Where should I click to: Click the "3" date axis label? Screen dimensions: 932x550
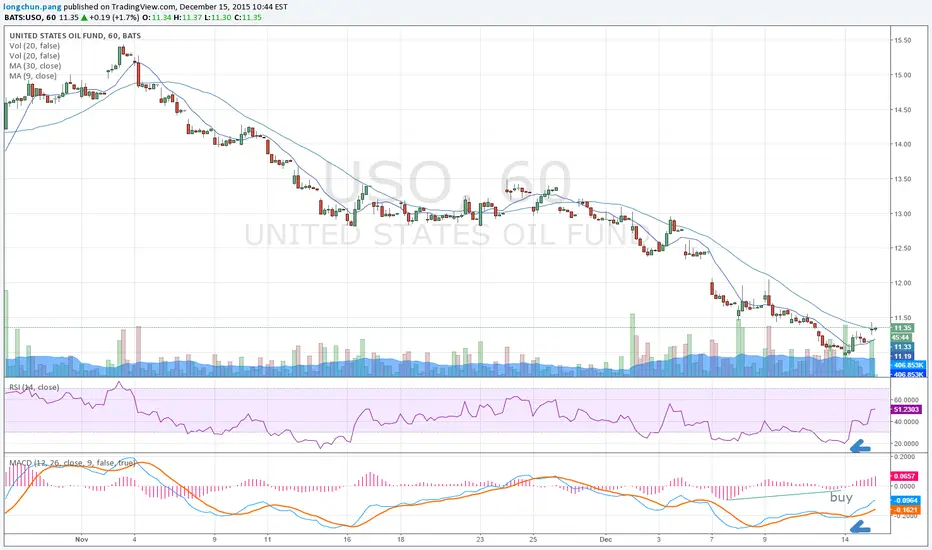coord(659,540)
